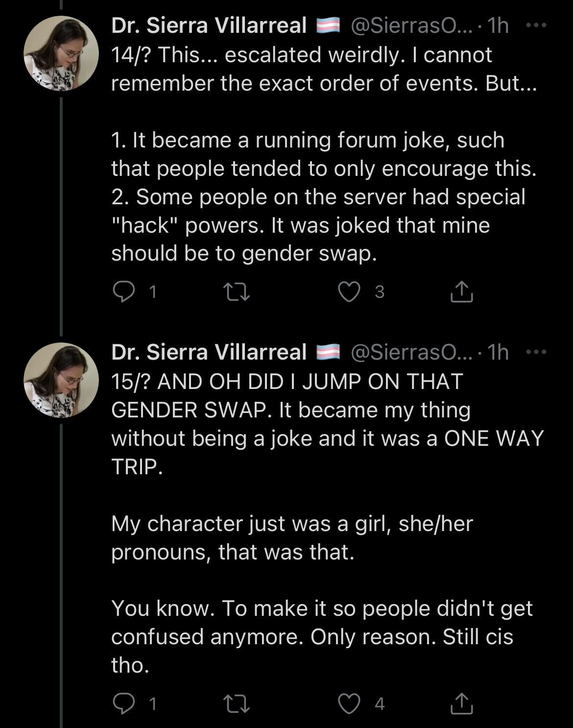This screenshot has height=728, width=573.
Task: Share the 14/? tweet
Action: pyautogui.click(x=461, y=292)
